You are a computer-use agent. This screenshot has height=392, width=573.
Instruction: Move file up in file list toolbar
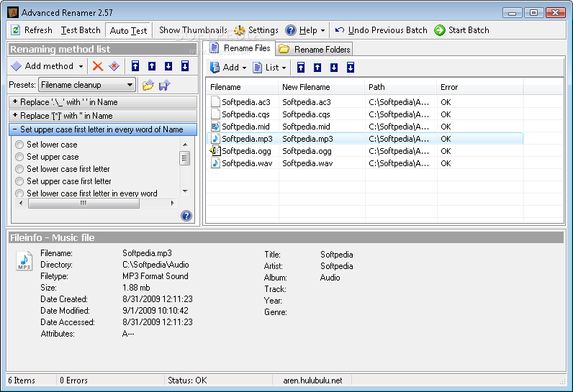pos(317,67)
